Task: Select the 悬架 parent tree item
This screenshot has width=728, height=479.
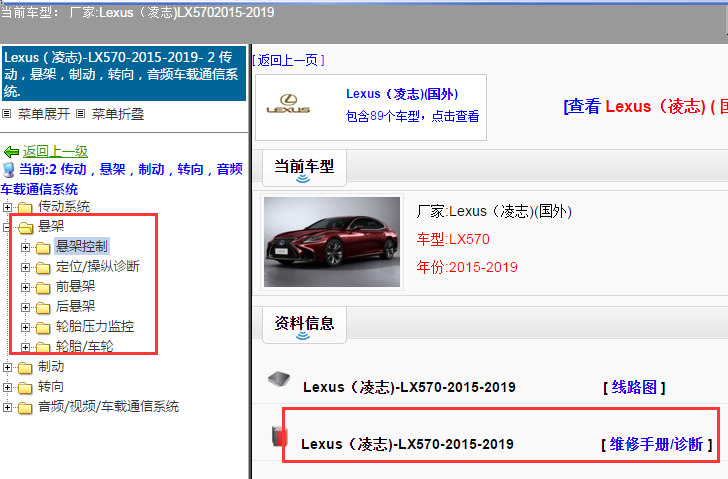Action: (51, 226)
